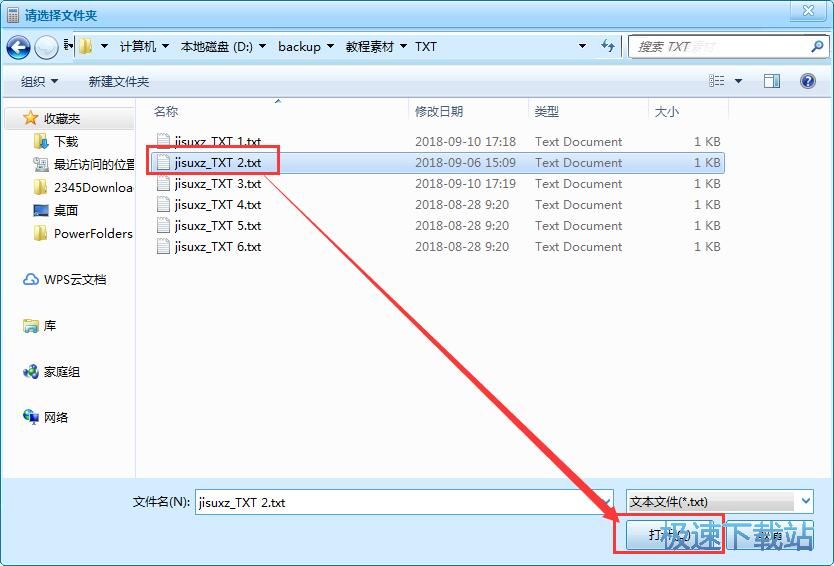
Task: Expand dropdown arrow after 教程素材
Action: click(403, 46)
